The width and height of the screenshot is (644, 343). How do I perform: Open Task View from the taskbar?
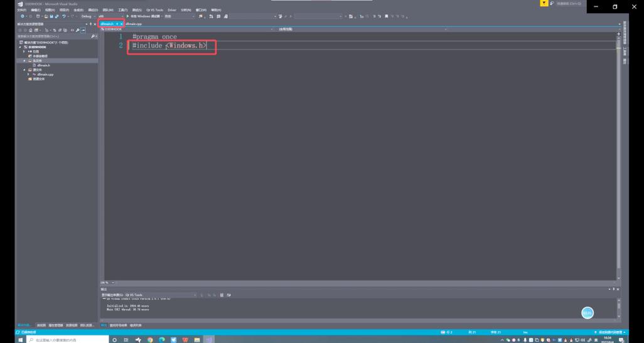click(126, 340)
